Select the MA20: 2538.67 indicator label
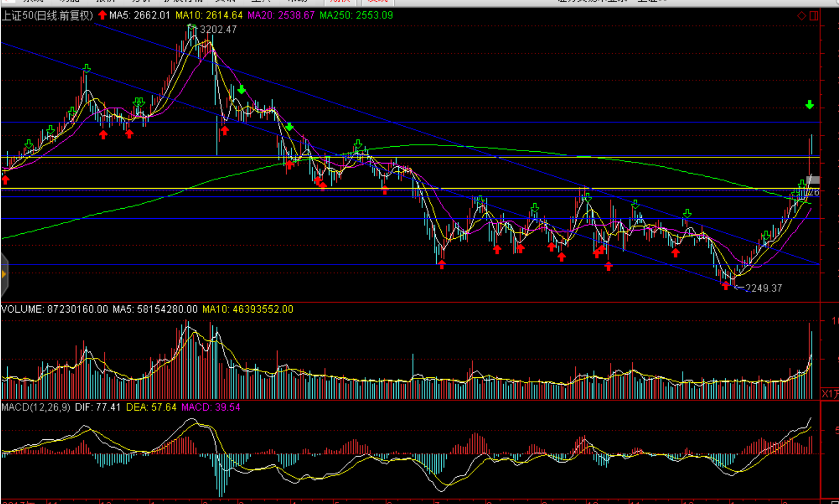839x504 pixels. (x=281, y=16)
